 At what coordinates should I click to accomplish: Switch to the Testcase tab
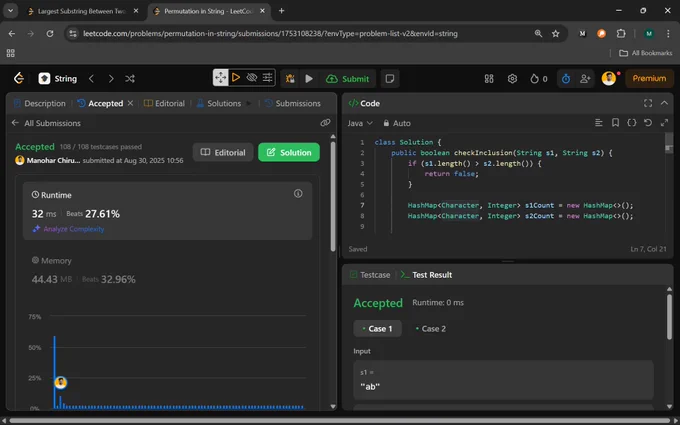[x=370, y=275]
